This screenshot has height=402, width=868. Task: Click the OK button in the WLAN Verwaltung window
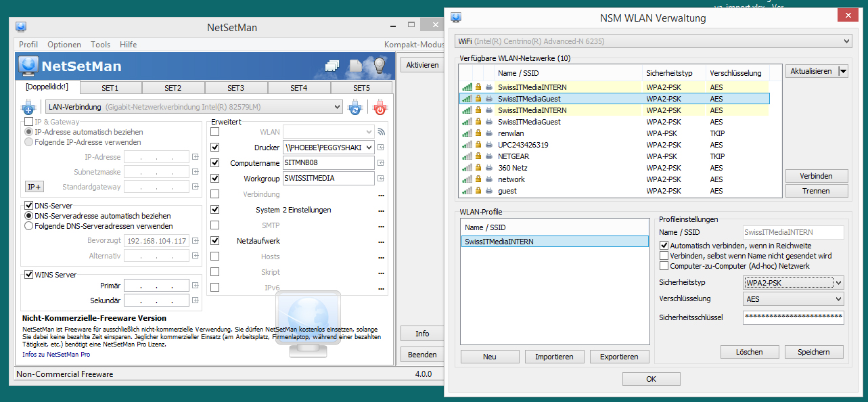tap(652, 379)
